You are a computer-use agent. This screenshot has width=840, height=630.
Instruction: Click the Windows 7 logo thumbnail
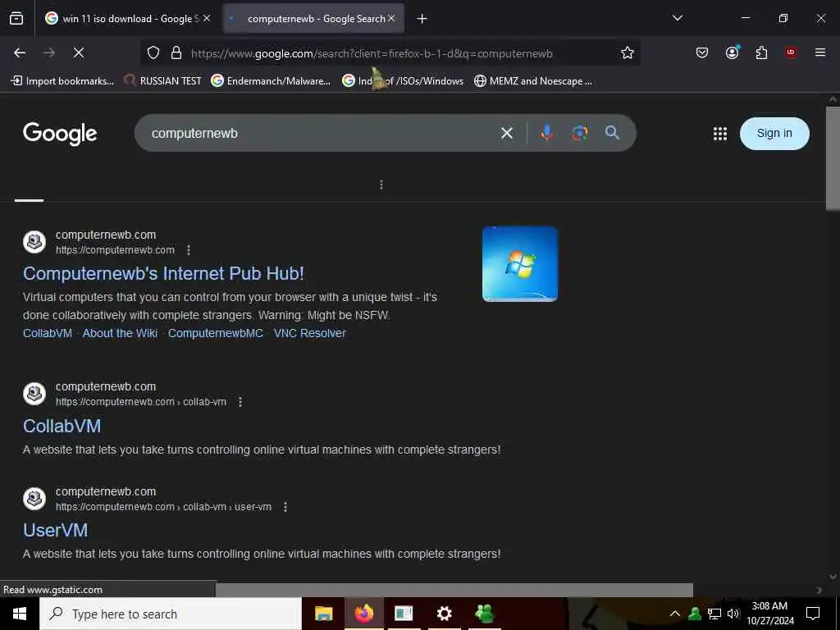[x=519, y=263]
